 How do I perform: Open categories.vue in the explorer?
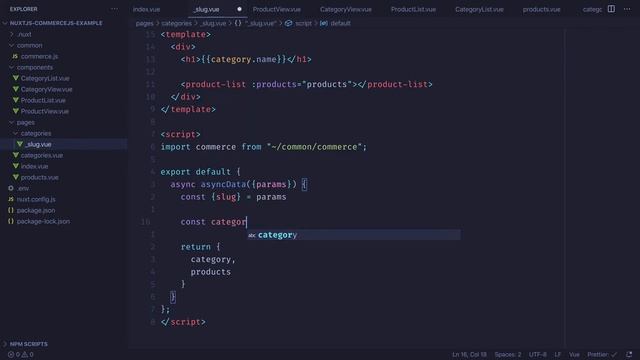point(42,156)
